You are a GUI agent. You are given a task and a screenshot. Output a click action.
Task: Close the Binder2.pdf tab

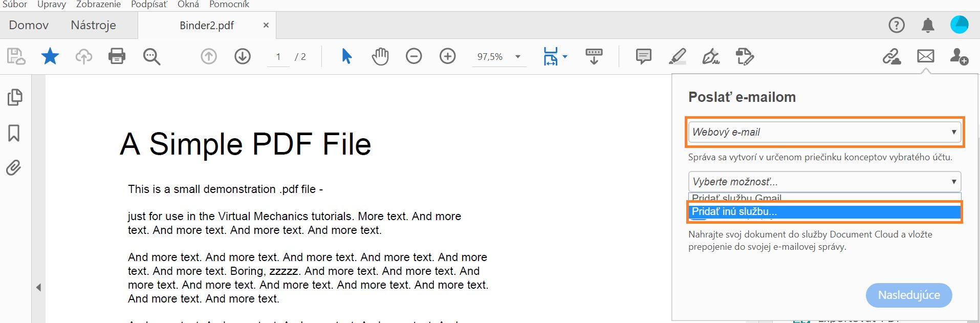click(266, 25)
